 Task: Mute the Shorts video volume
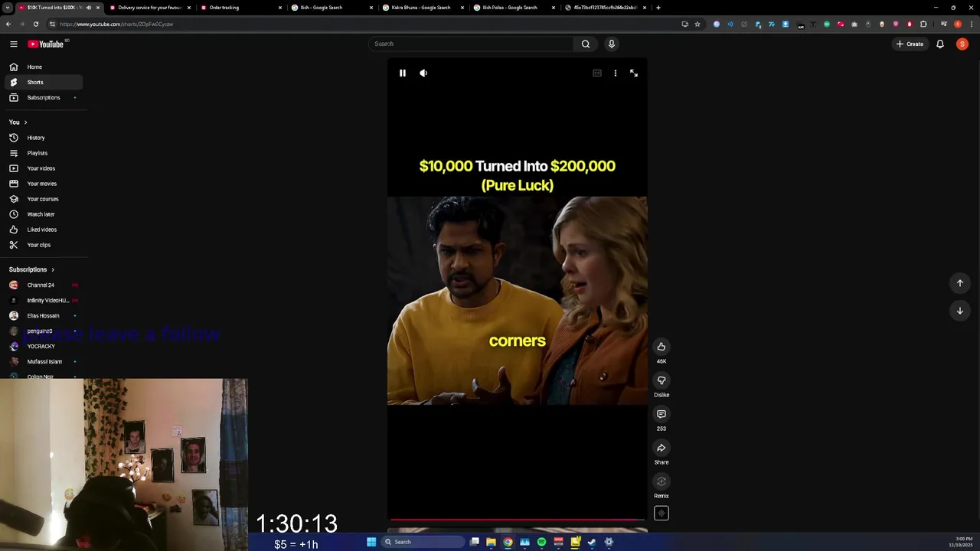[423, 73]
